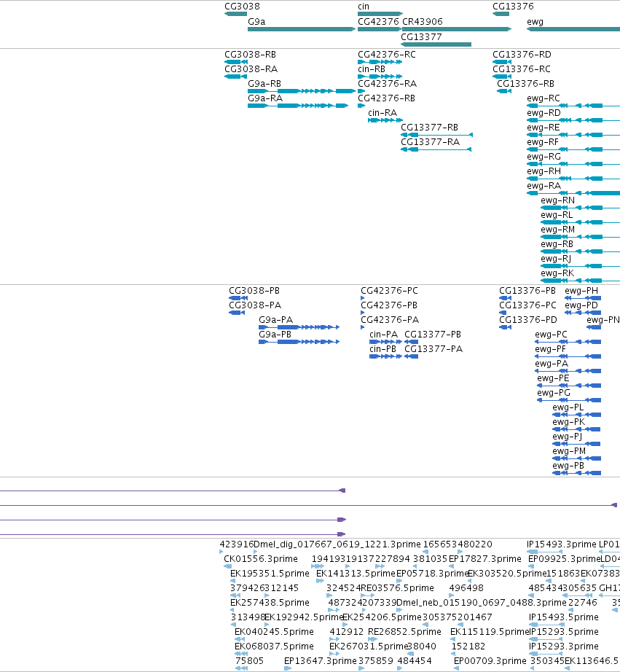Select transcript ewg-RD

544,113
